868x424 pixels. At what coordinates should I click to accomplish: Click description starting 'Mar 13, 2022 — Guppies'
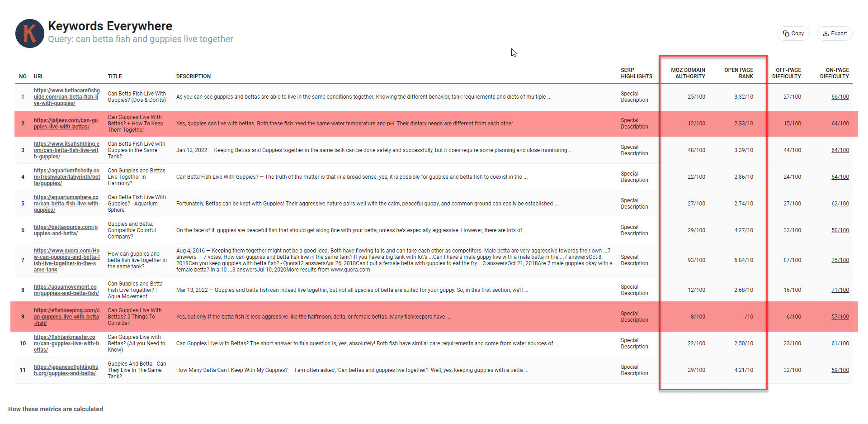pyautogui.click(x=352, y=290)
